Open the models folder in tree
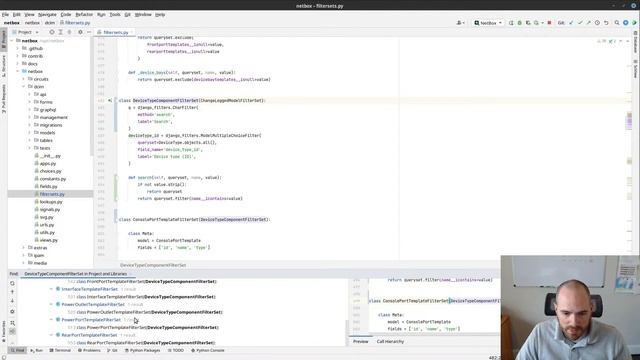 pos(47,133)
